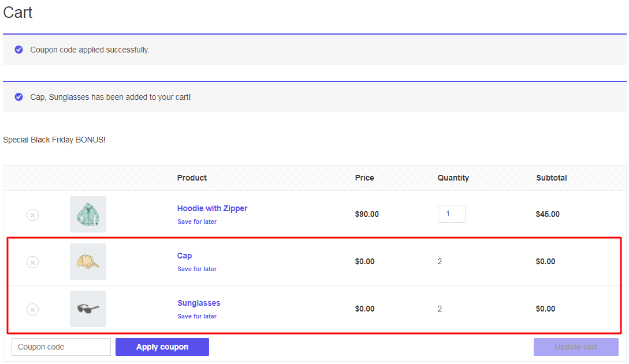629x364 pixels.
Task: Click the Hoodie subtotal $45.00
Action: (548, 214)
